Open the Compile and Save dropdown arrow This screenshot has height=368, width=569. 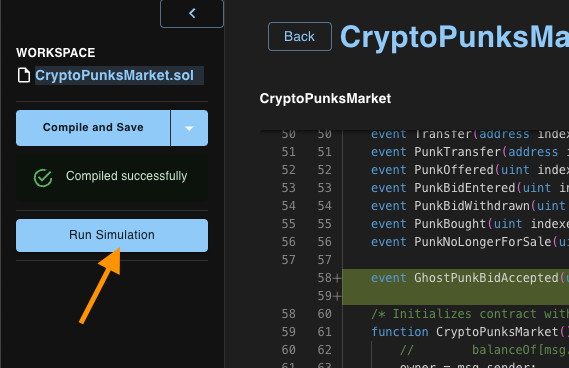[189, 128]
